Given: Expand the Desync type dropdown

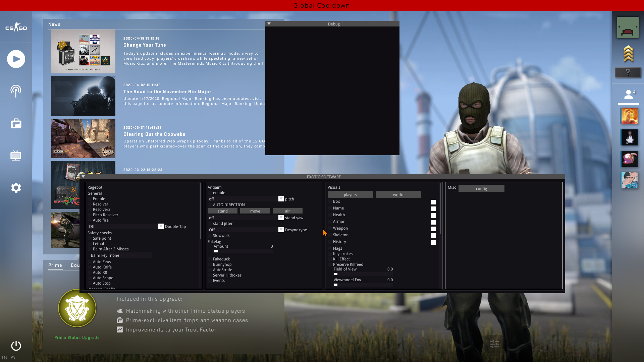Looking at the screenshot, I should click(x=281, y=230).
